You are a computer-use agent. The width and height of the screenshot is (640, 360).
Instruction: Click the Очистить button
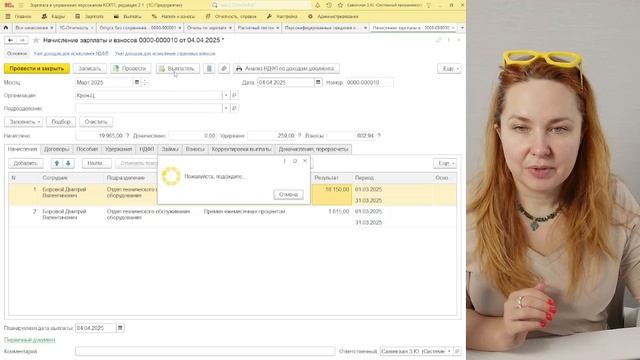point(96,122)
